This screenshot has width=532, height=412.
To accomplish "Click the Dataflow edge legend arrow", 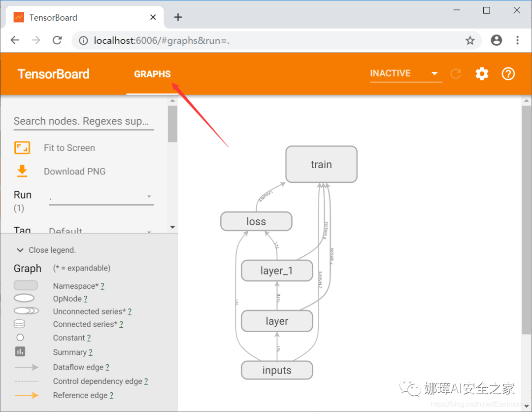I will point(27,367).
